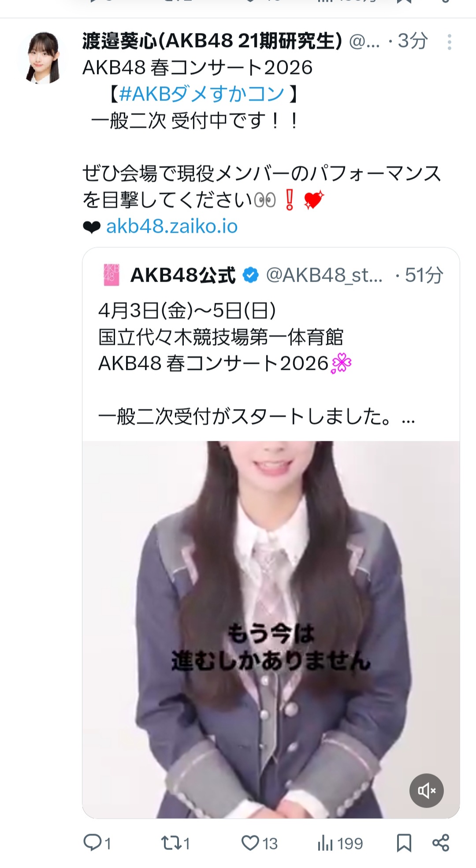476x868 pixels.
Task: Open the three-dot more options menu
Action: click(449, 42)
